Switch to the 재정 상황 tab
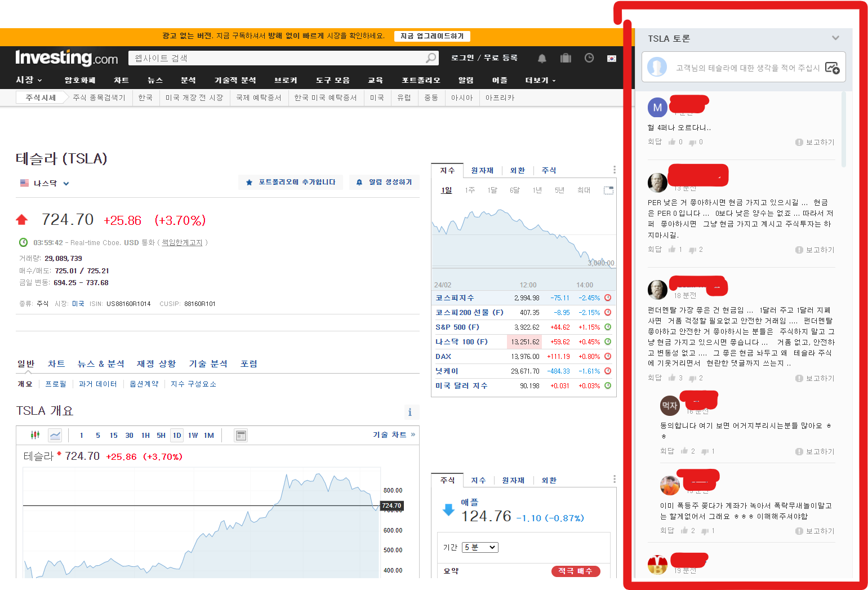Viewport: 868px width, 590px height. [157, 363]
